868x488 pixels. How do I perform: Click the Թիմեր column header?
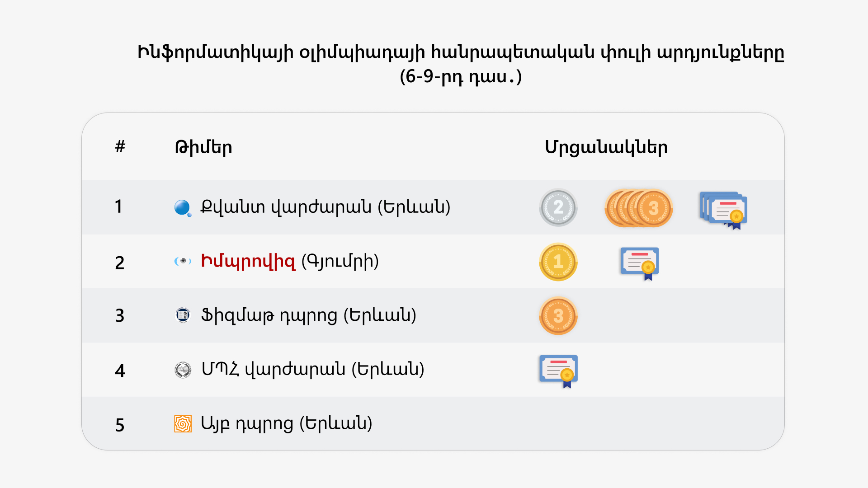click(x=203, y=147)
